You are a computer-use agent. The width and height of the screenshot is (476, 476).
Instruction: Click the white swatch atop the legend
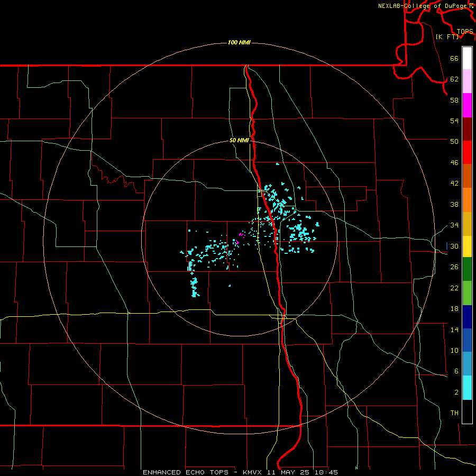pos(467,58)
